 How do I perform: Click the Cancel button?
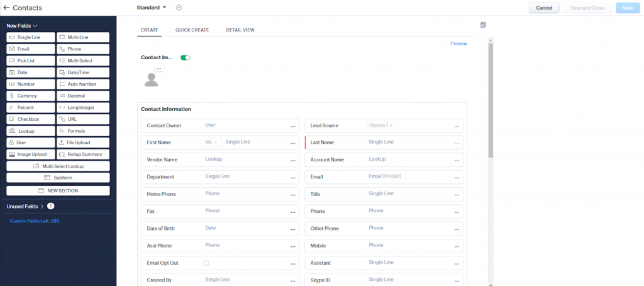pos(544,8)
